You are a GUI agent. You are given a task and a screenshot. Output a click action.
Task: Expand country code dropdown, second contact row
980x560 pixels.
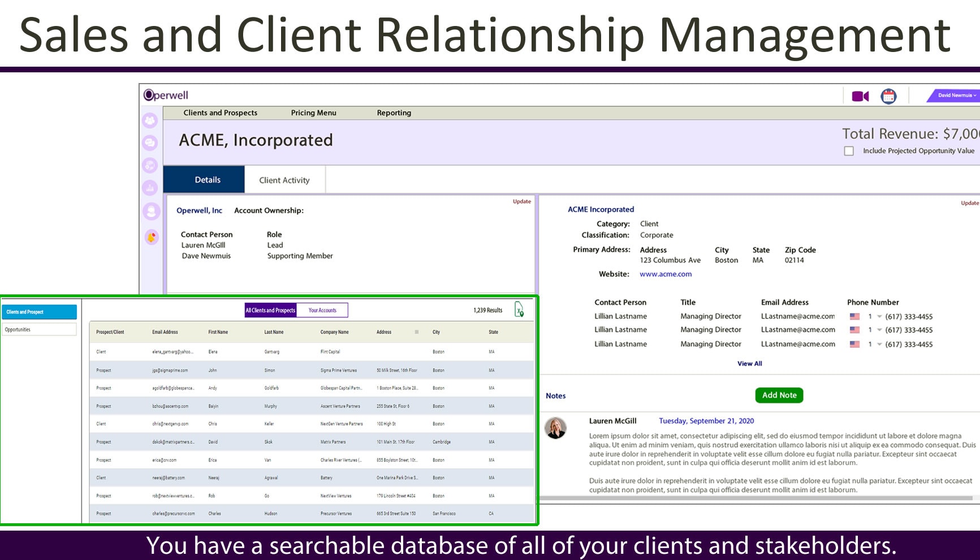point(879,330)
